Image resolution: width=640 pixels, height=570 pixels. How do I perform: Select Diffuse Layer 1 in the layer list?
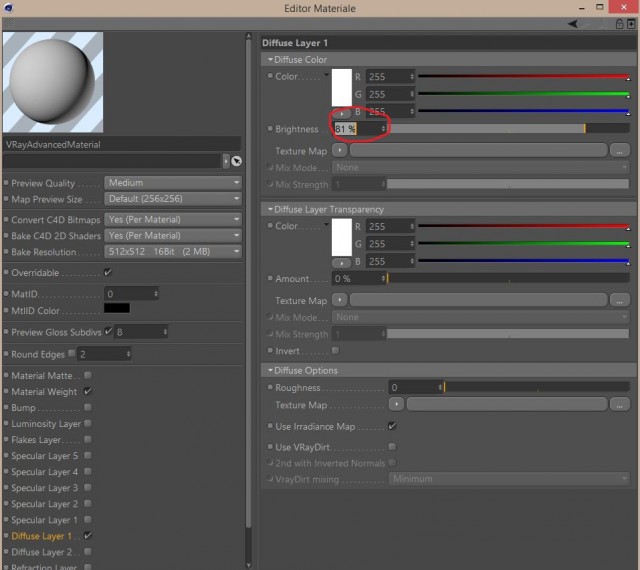pos(42,536)
